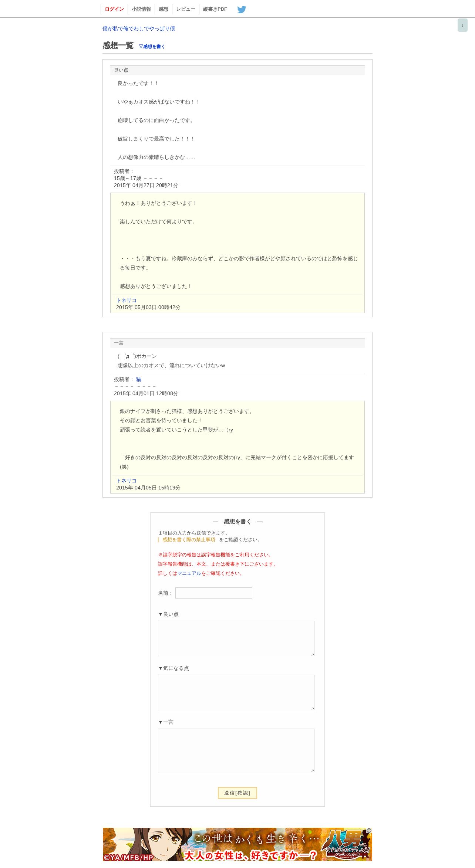Screen dimensions: 475x868
Task: Open the ログイン menu item
Action: (114, 9)
